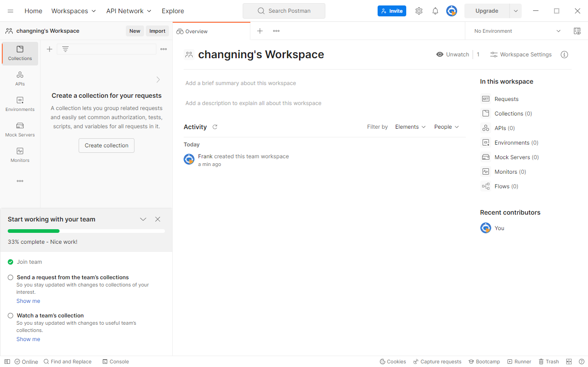This screenshot has width=588, height=367.
Task: Select APIs in the sidebar
Action: (20, 79)
